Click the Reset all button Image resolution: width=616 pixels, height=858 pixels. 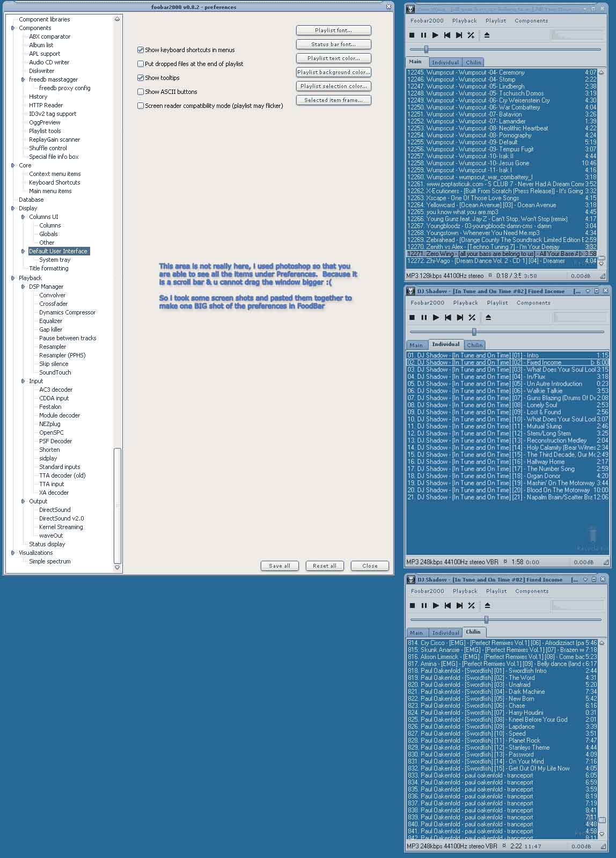325,566
